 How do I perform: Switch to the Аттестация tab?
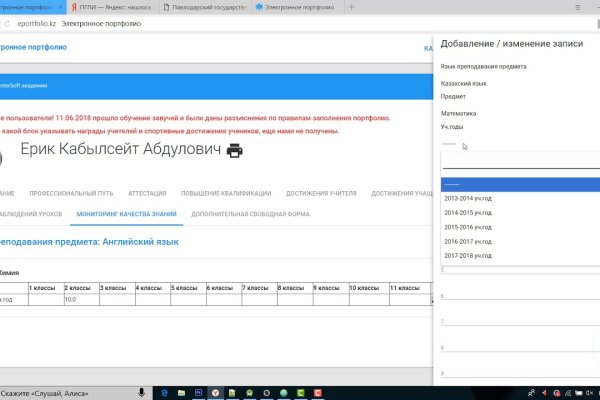tap(145, 191)
